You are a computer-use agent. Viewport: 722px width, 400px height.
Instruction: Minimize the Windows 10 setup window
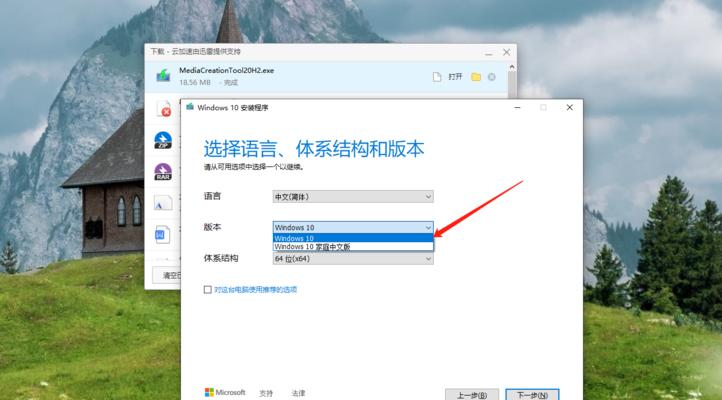517,107
